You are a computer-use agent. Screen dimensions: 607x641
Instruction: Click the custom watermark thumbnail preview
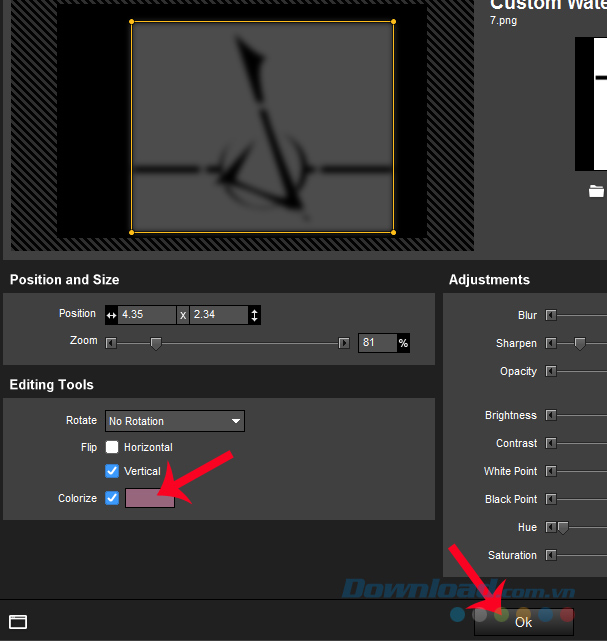(x=591, y=104)
